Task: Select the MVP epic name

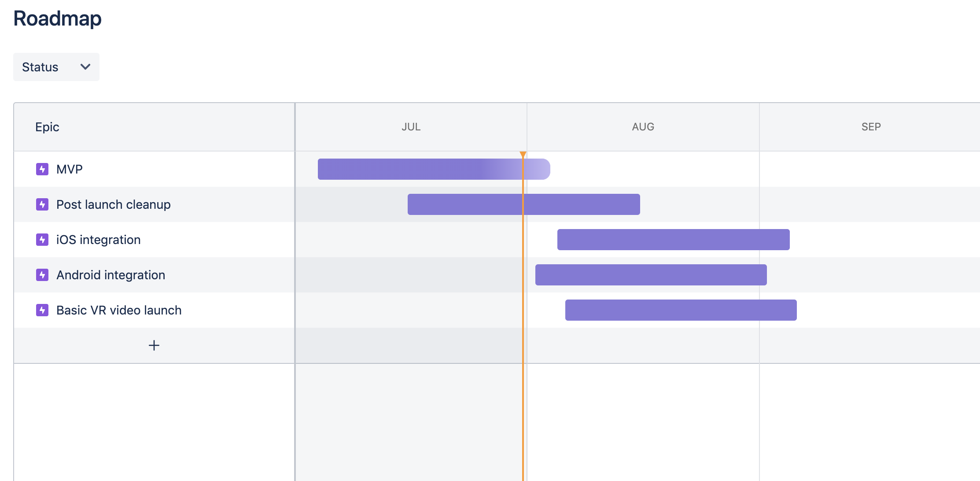Action: click(70, 169)
